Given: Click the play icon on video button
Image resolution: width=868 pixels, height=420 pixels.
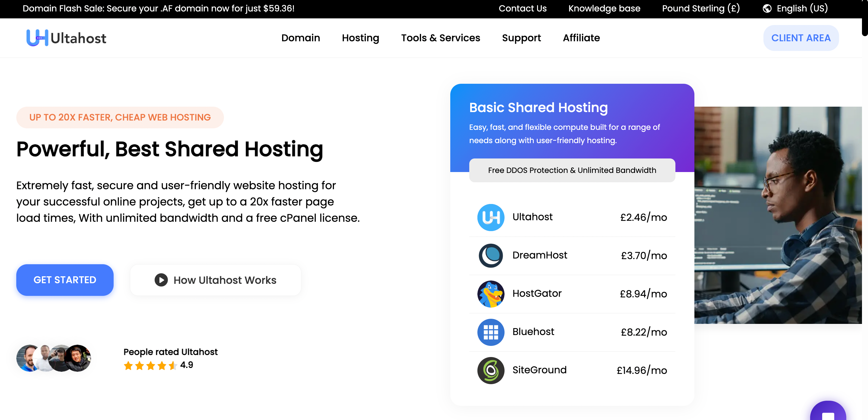Looking at the screenshot, I should 161,280.
